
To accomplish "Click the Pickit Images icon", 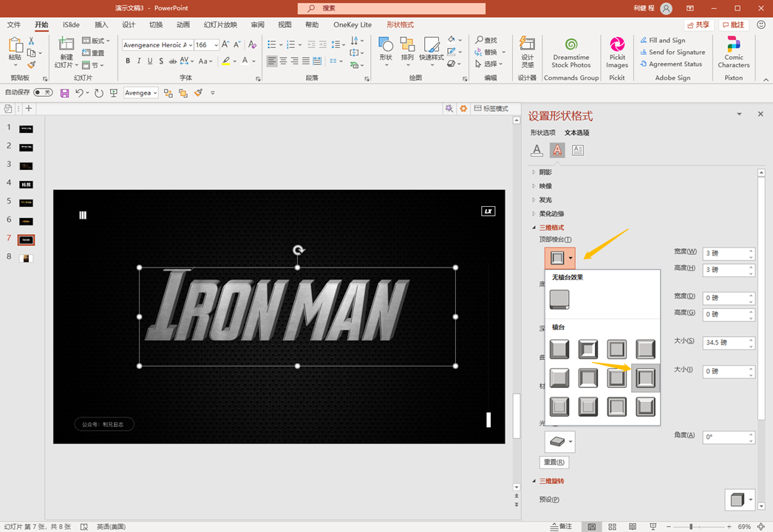I will (x=617, y=52).
